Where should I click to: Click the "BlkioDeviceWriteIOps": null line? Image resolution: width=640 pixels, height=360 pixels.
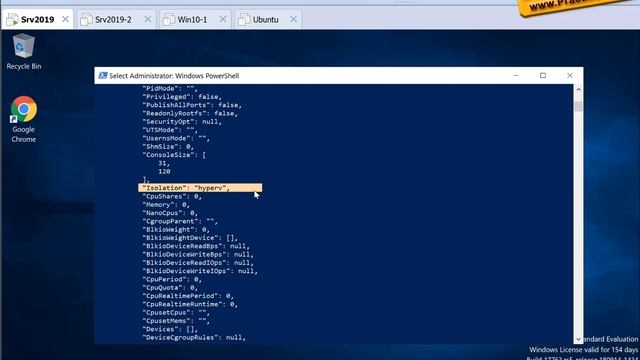coord(200,271)
